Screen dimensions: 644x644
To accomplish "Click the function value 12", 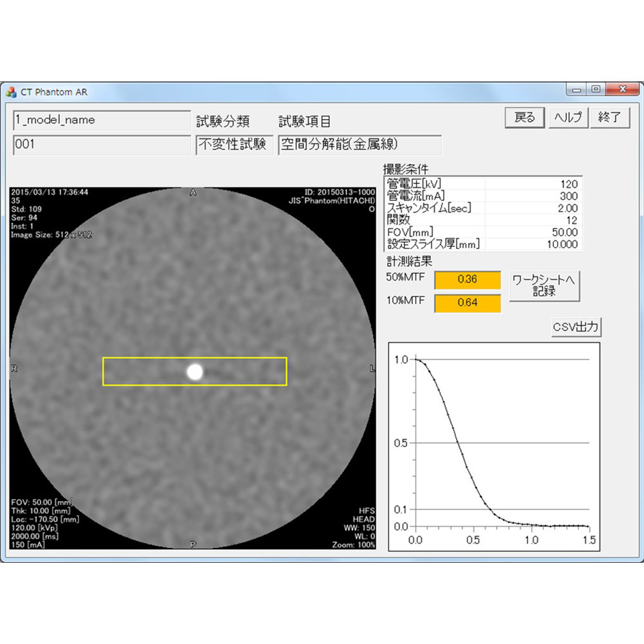I will point(572,220).
